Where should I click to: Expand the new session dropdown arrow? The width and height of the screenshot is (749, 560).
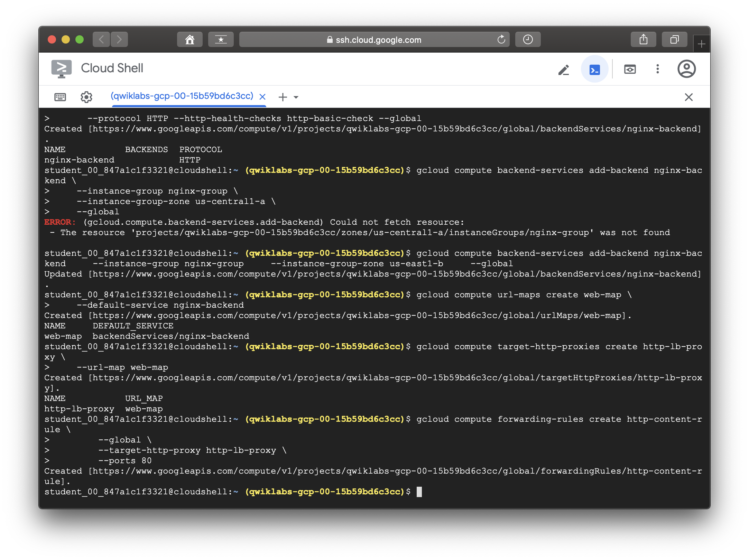[296, 97]
